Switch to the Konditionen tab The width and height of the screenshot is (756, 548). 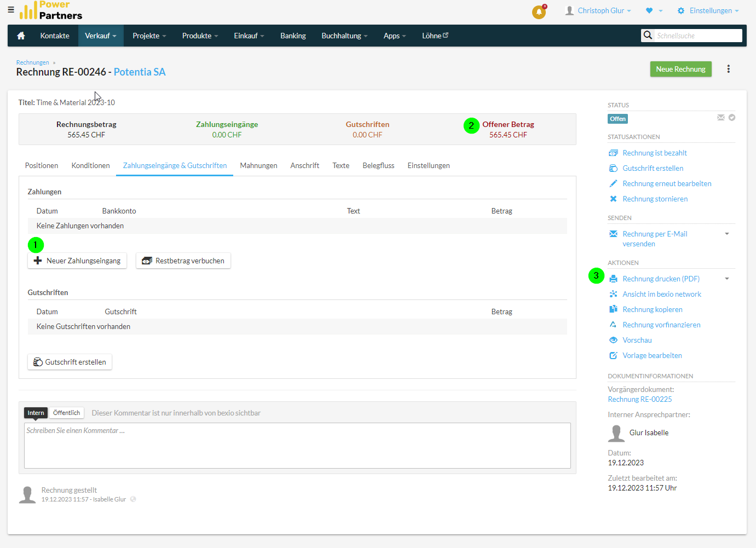point(91,165)
